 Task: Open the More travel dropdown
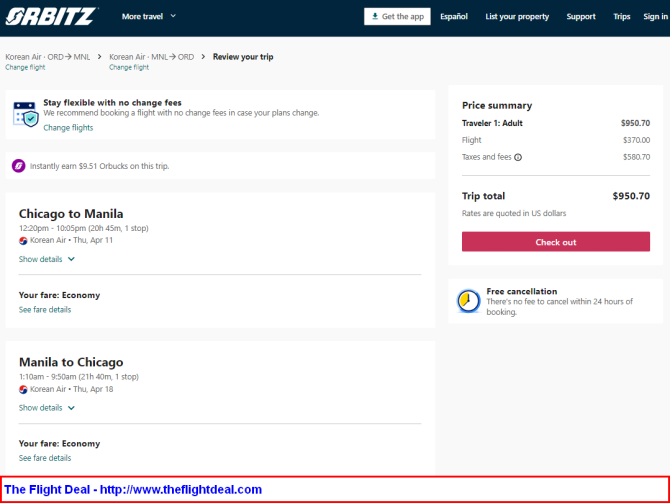point(149,17)
